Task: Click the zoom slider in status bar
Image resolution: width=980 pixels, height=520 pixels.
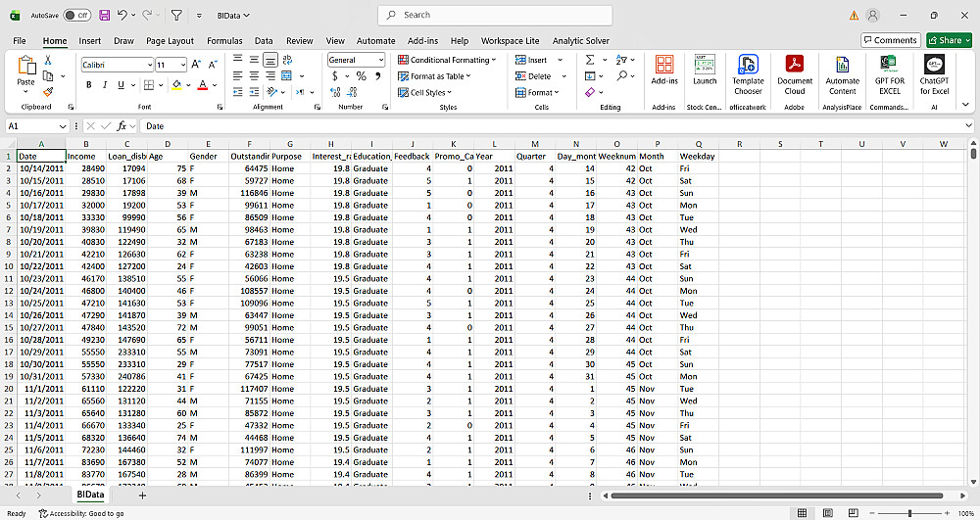Action: [911, 513]
